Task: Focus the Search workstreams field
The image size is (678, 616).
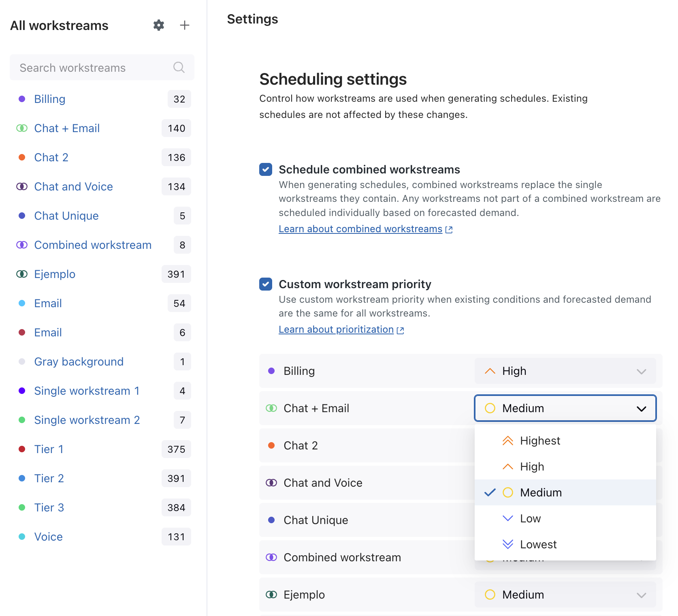Action: point(93,68)
